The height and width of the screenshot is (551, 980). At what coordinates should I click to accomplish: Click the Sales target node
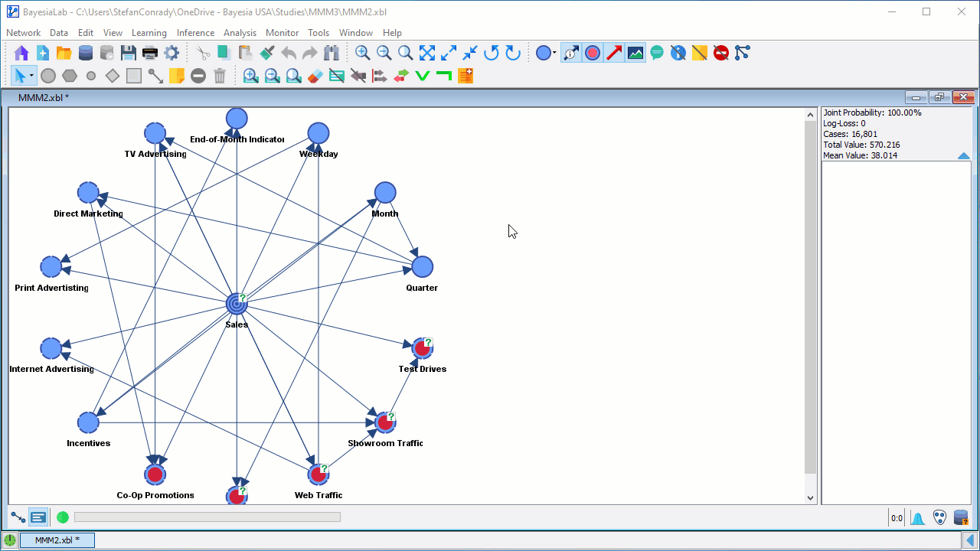[x=237, y=305]
